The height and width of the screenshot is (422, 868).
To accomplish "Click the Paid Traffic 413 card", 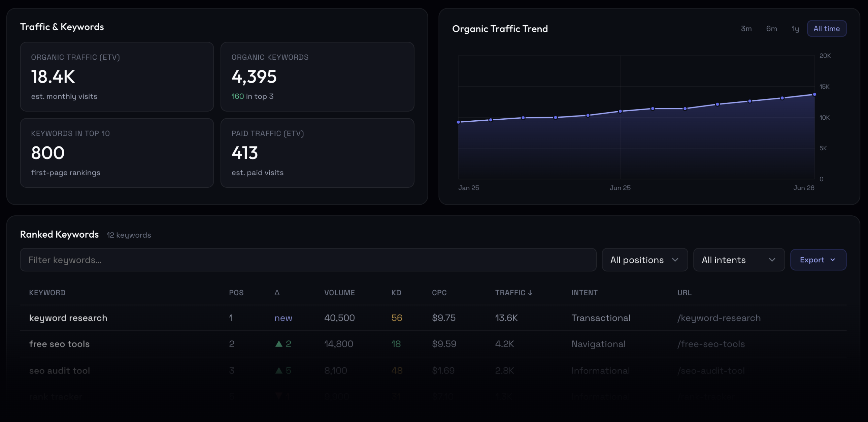I will pyautogui.click(x=317, y=153).
